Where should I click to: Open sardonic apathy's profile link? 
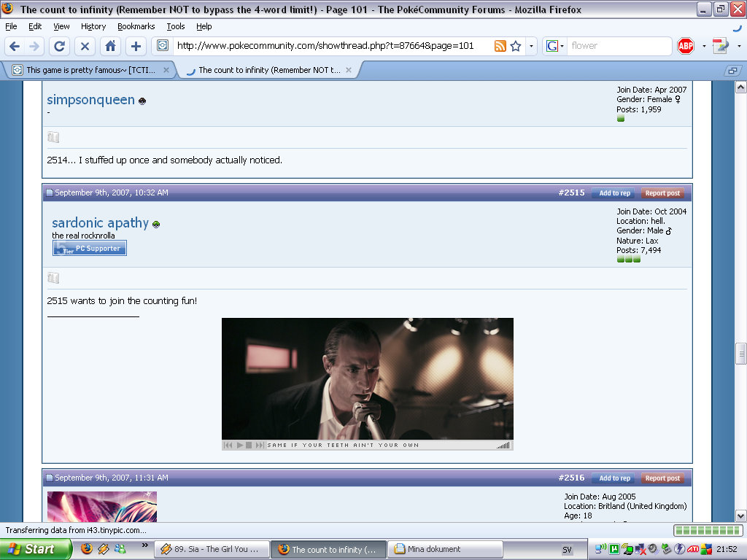pos(101,222)
